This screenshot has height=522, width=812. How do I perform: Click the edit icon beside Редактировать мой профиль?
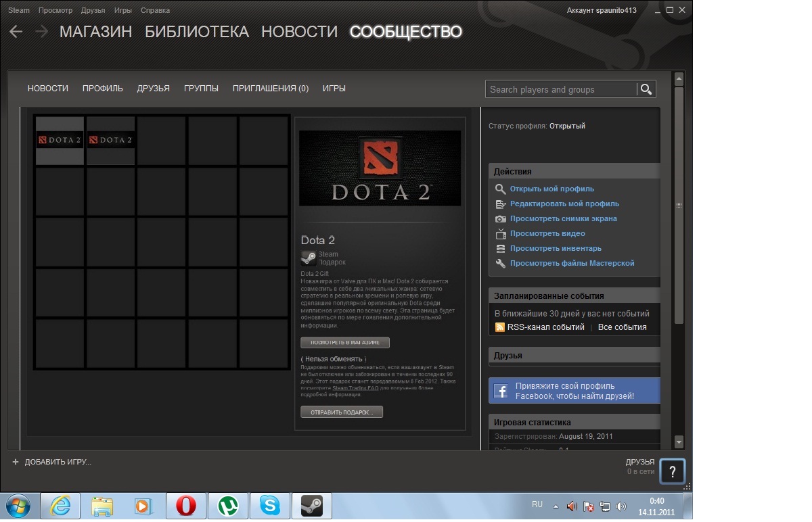(x=501, y=204)
